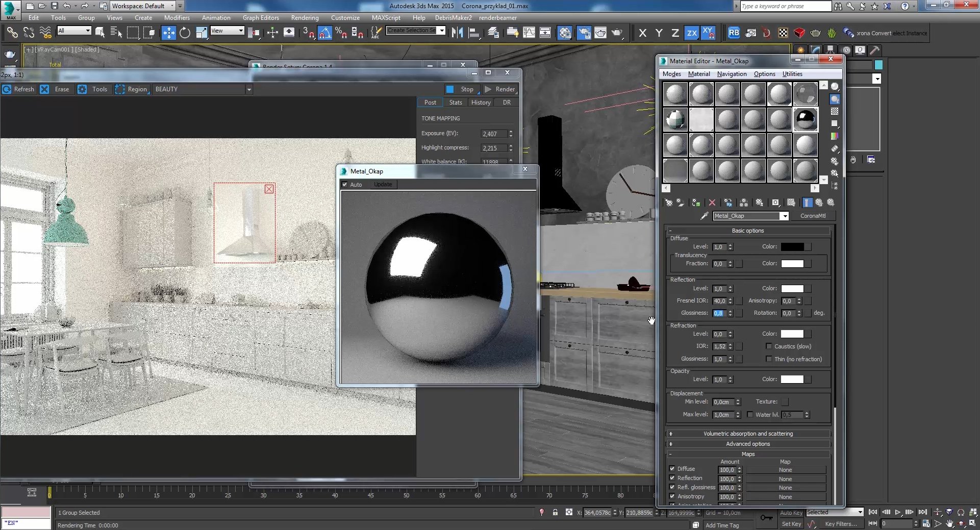
Task: Activate the Rotate tool
Action: tap(185, 33)
